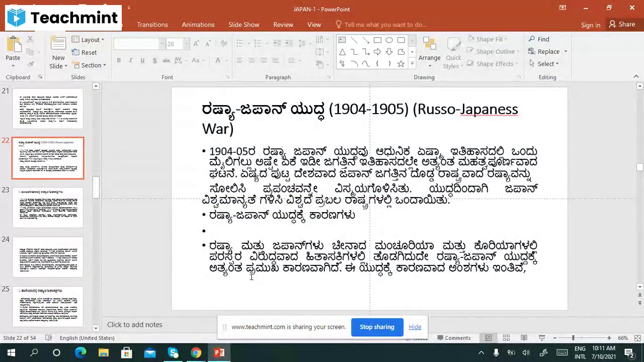644x362 pixels.
Task: Expand the shapes gallery More arrow
Action: 412,64
